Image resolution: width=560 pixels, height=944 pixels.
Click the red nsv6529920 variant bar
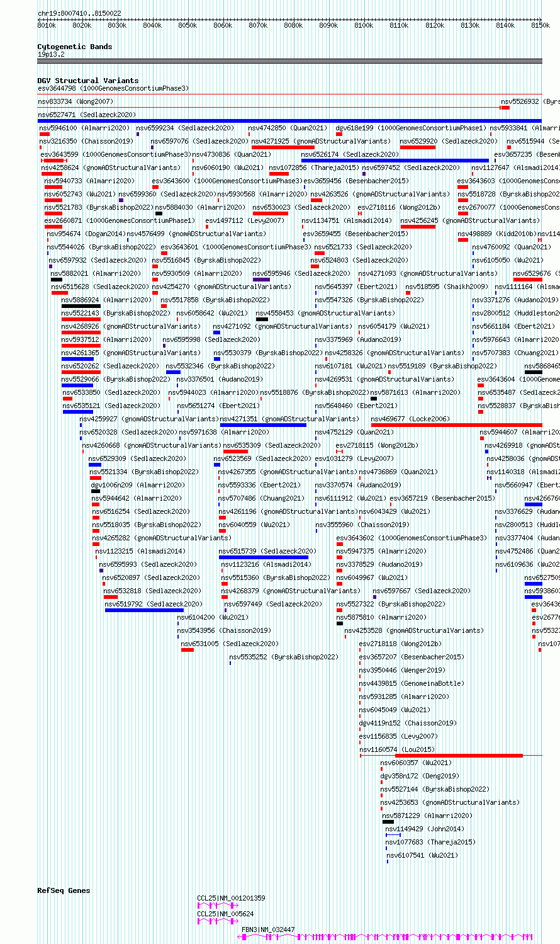418,147
